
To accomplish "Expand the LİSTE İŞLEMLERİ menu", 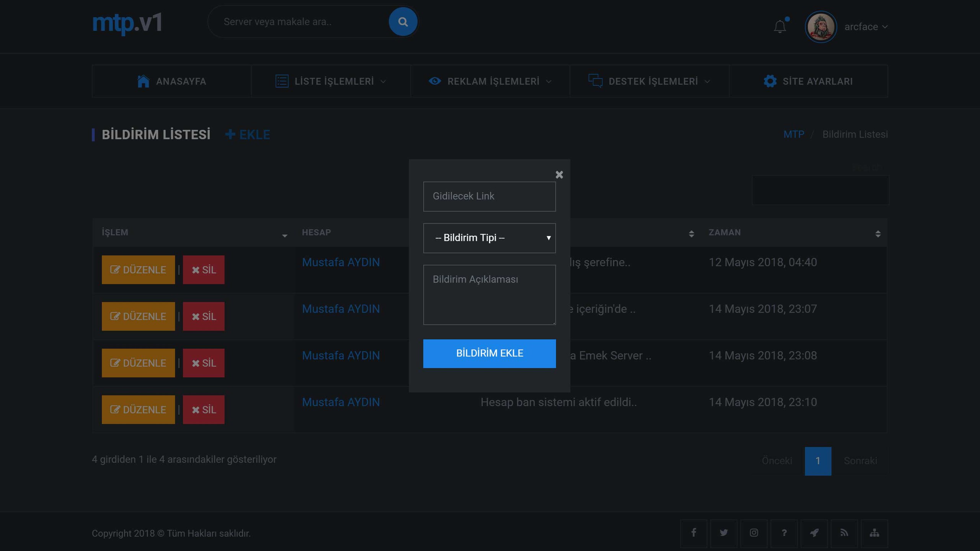I will tap(331, 81).
